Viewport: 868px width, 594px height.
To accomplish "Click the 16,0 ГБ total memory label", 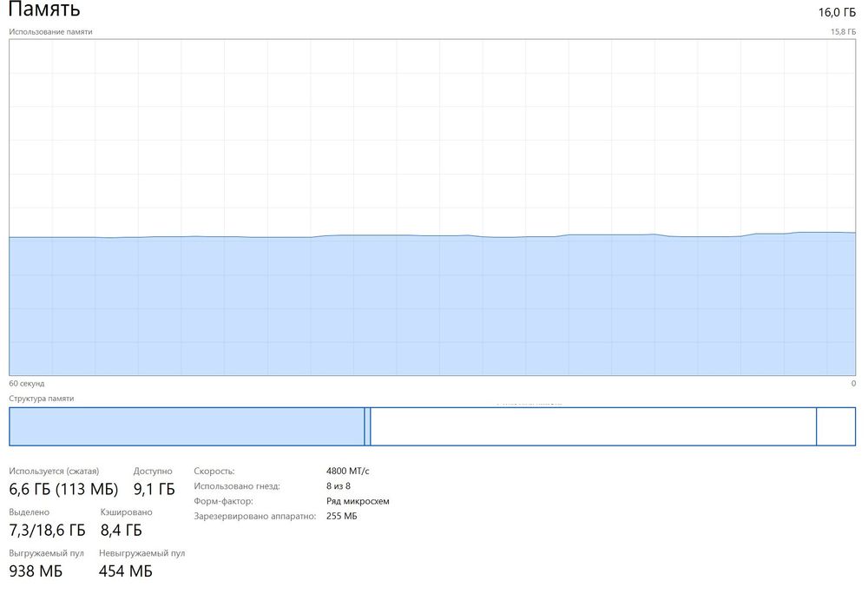I will [837, 12].
